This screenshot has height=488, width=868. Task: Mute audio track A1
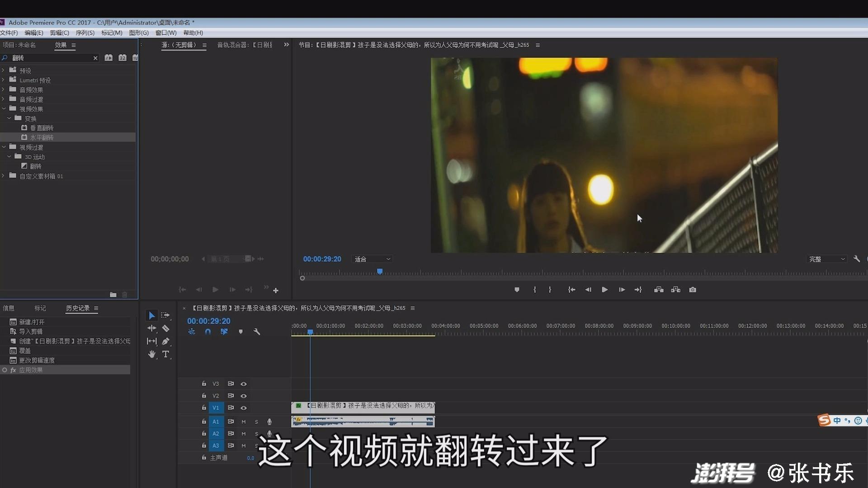point(244,422)
